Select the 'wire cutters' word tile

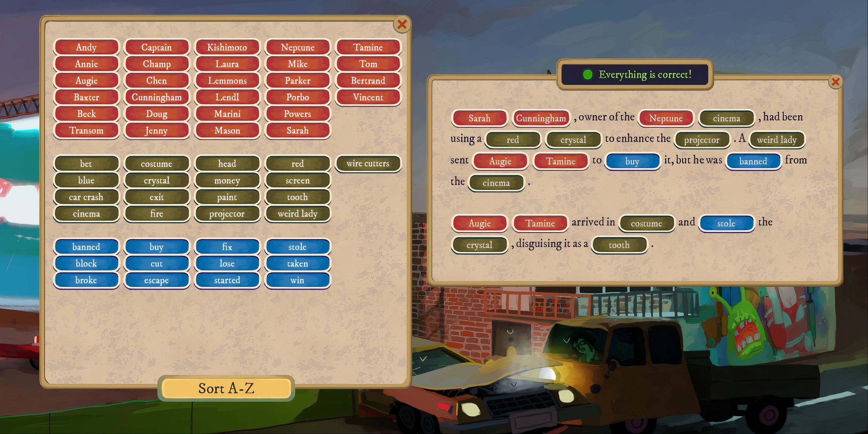point(367,163)
